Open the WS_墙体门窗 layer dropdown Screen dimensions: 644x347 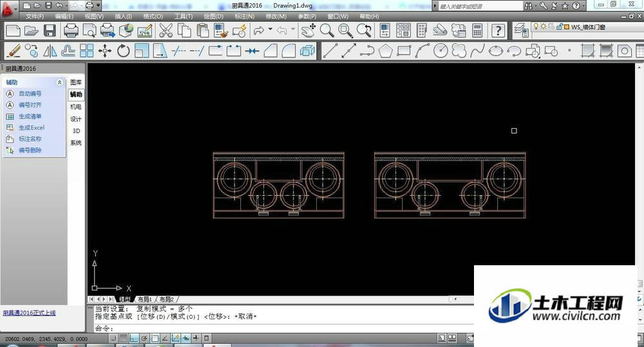[x=588, y=26]
